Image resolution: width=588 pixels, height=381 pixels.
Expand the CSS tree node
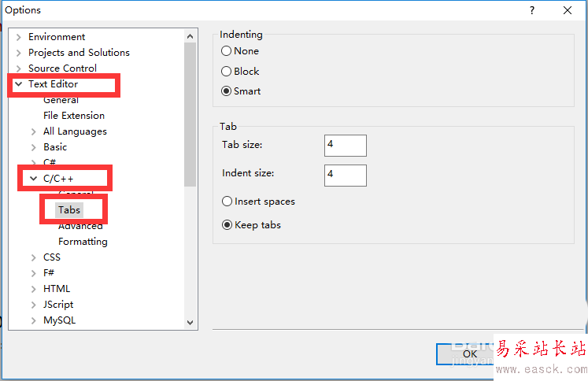pyautogui.click(x=33, y=257)
